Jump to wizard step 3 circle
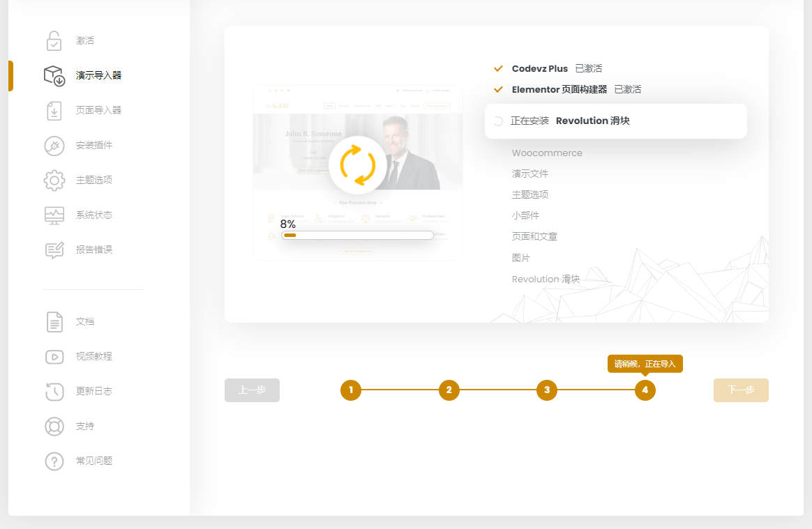This screenshot has height=529, width=812. 547,390
